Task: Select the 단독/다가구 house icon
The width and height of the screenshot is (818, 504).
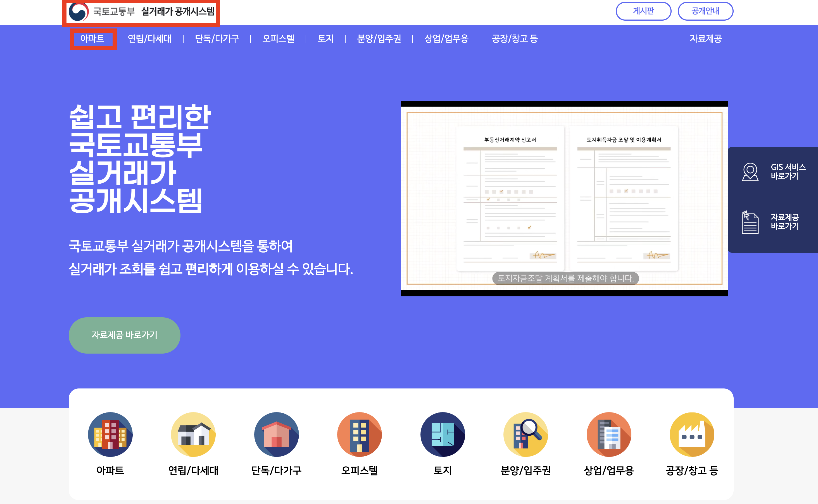Action: [x=276, y=434]
